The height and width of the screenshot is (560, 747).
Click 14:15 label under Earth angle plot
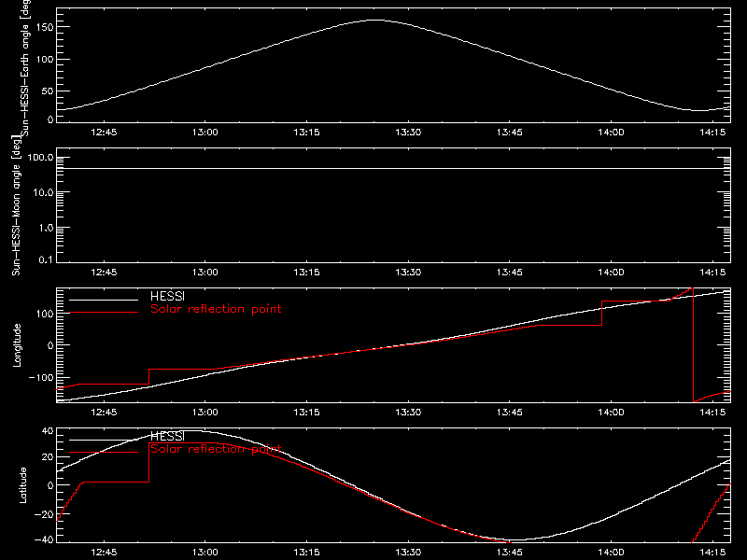(712, 133)
